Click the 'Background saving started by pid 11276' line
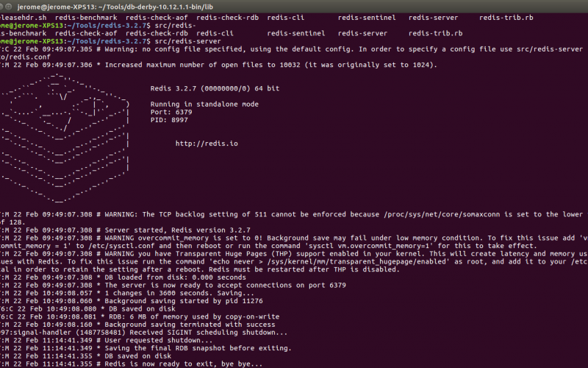This screenshot has height=368, width=588. coord(183,301)
